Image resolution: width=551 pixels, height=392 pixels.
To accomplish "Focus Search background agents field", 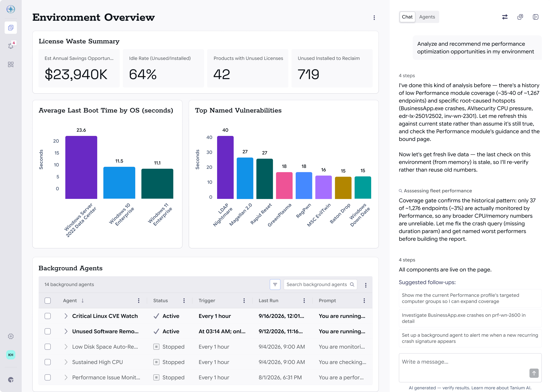I will click(320, 284).
